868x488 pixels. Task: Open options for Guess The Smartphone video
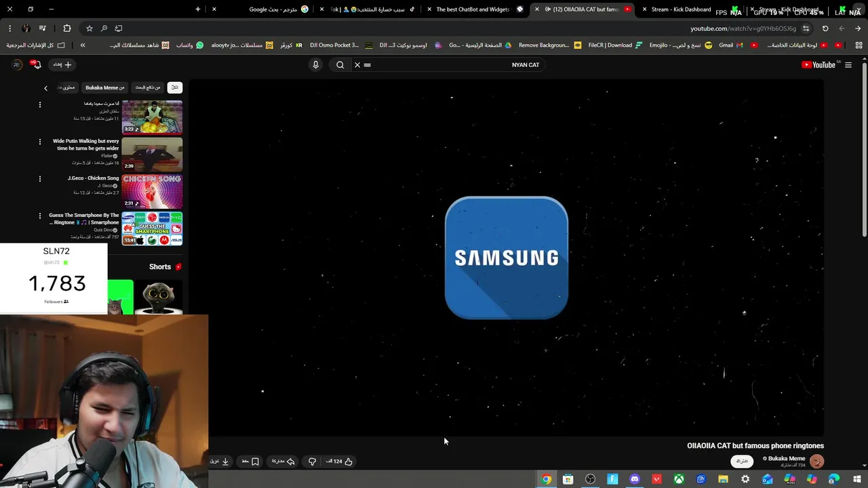pyautogui.click(x=39, y=216)
